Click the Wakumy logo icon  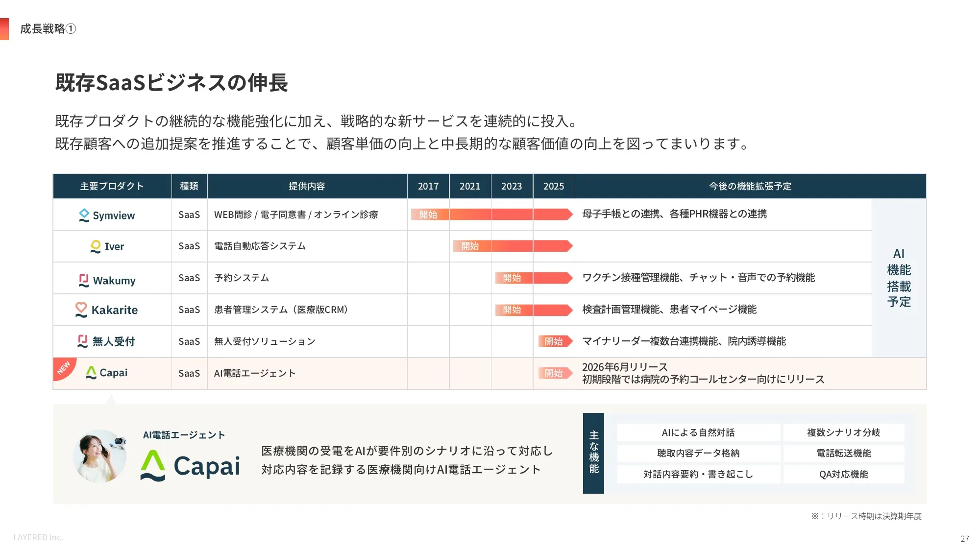coord(84,280)
